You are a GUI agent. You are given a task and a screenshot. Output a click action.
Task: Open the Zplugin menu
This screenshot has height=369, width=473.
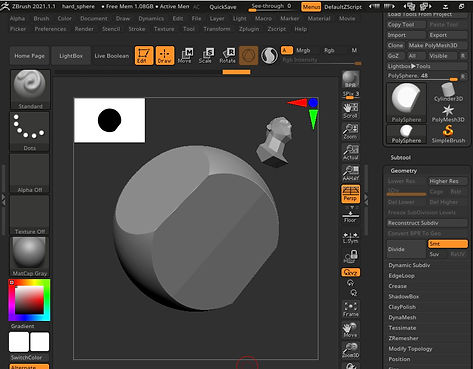[x=249, y=29]
